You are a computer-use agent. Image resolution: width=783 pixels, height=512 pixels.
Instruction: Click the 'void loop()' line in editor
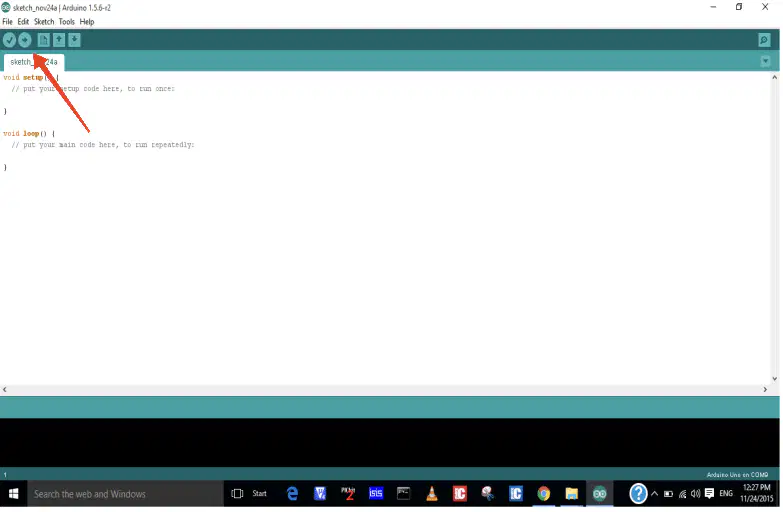click(x=29, y=133)
